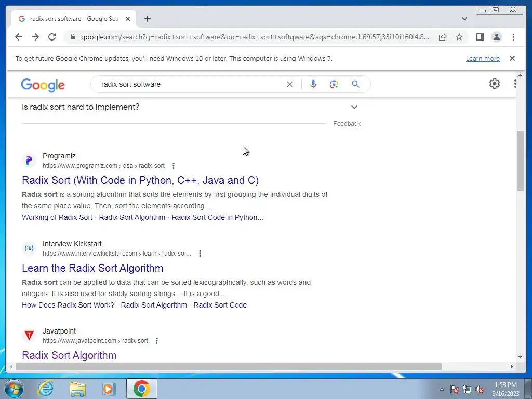Open How Does Radix Sort Work sitelink
The height and width of the screenshot is (399, 532).
click(68, 305)
